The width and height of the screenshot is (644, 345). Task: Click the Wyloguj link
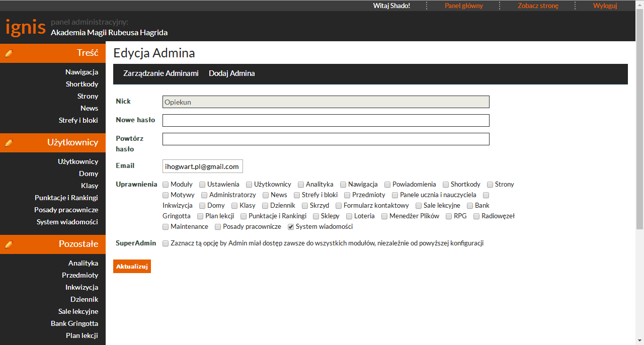pos(605,6)
